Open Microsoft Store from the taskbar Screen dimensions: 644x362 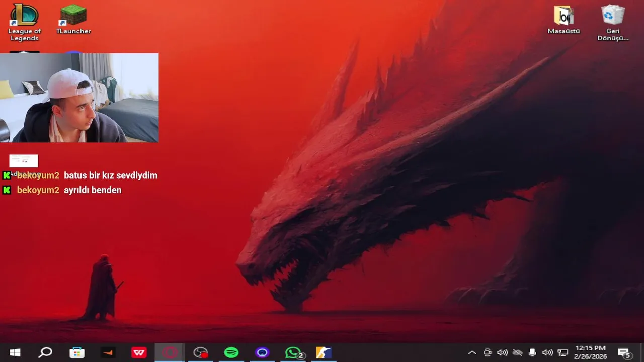(x=77, y=353)
